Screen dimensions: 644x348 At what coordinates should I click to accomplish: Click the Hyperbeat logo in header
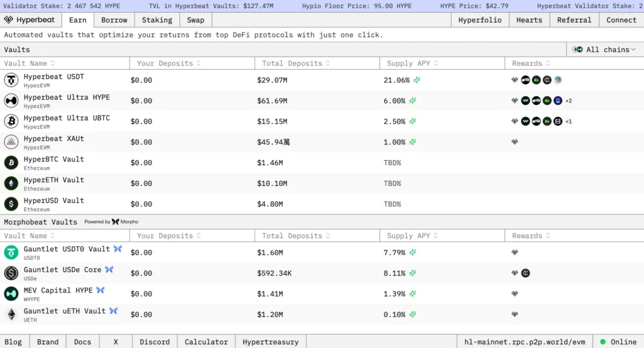30,20
